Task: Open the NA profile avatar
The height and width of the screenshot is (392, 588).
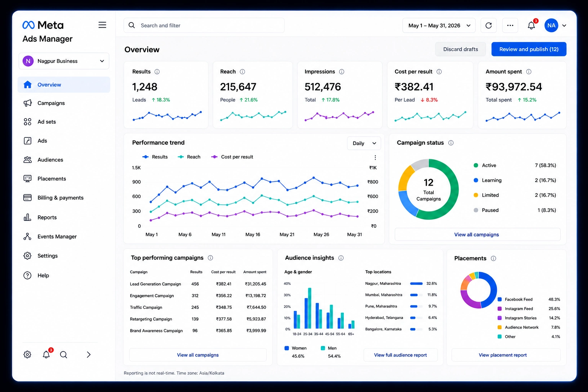Action: [551, 25]
